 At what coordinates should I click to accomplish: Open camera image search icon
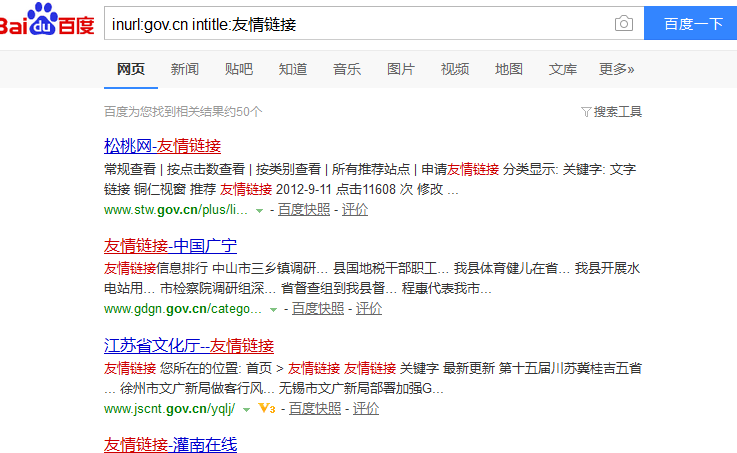point(624,23)
